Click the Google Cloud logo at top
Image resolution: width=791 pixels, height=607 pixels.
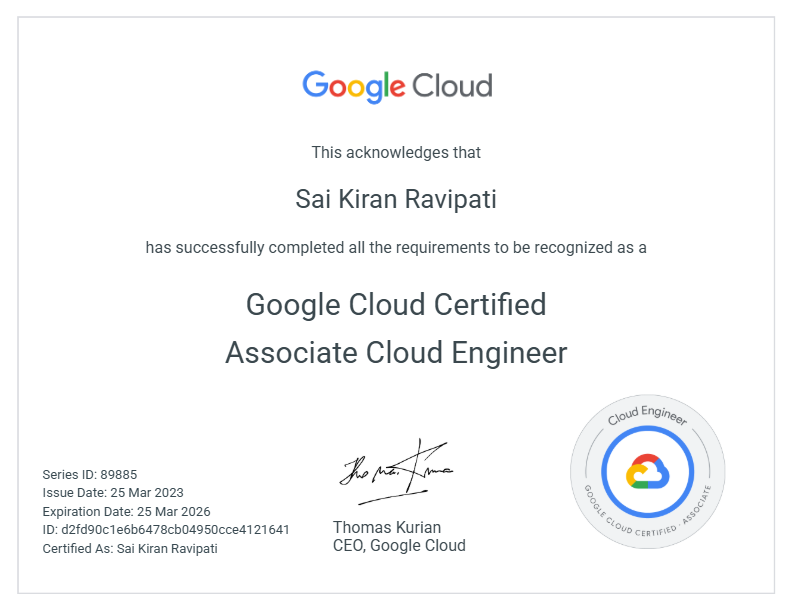pos(397,87)
